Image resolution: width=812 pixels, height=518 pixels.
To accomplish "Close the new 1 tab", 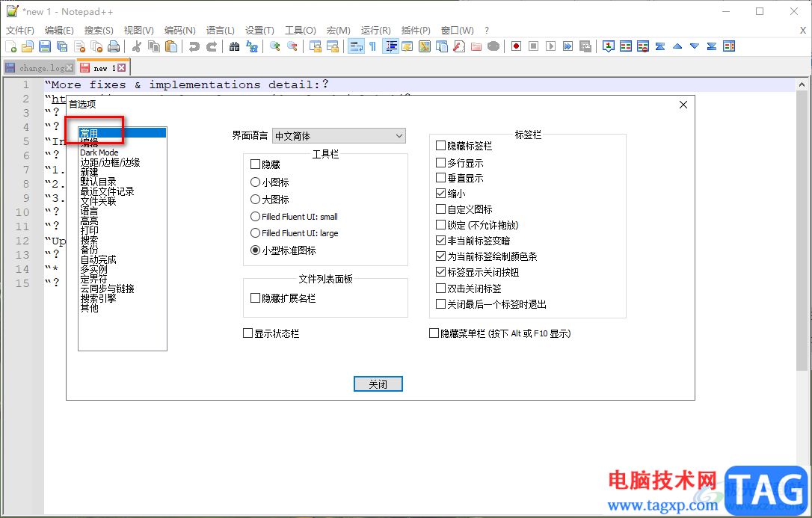I will pos(121,68).
